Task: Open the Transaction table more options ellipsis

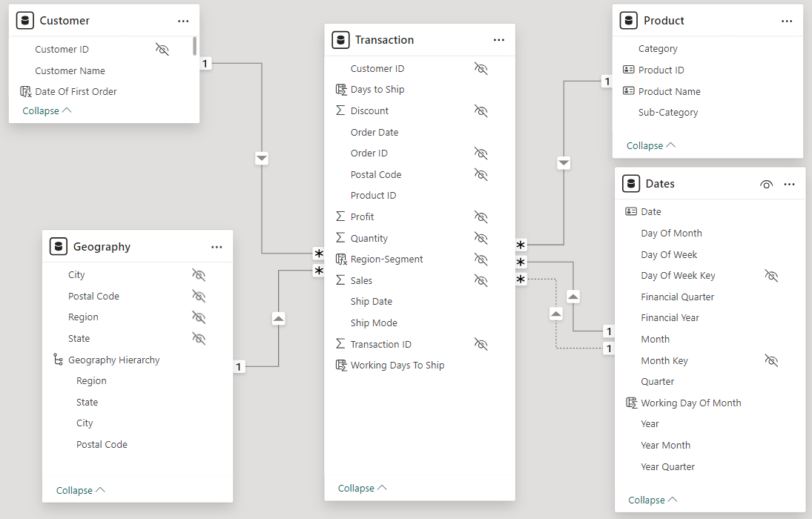Action: (499, 40)
